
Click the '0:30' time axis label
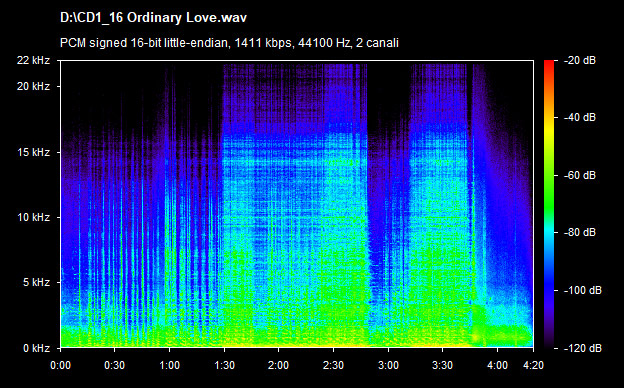(115, 365)
